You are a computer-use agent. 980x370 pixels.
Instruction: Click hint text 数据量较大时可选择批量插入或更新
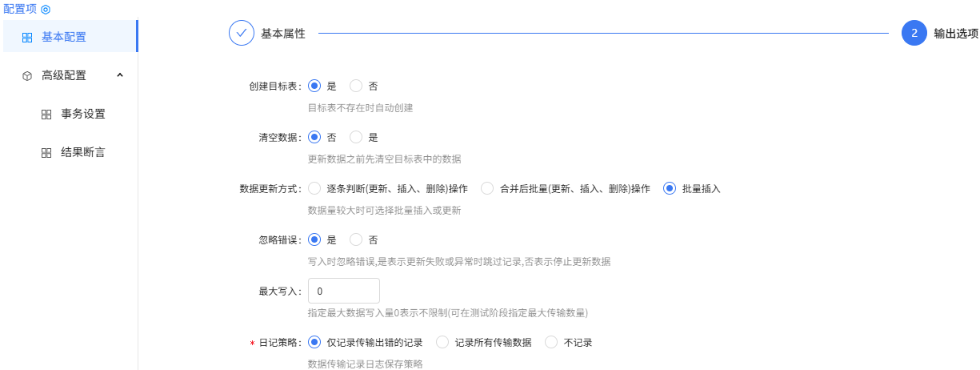[x=385, y=210]
